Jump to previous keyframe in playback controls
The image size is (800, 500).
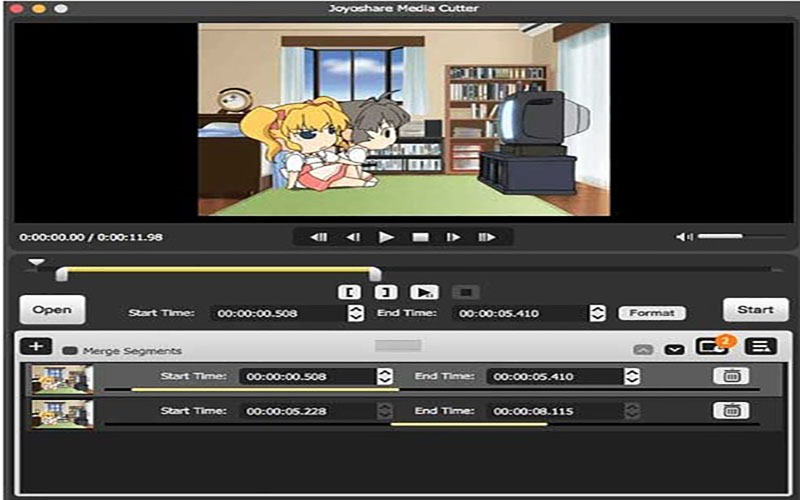point(319,237)
